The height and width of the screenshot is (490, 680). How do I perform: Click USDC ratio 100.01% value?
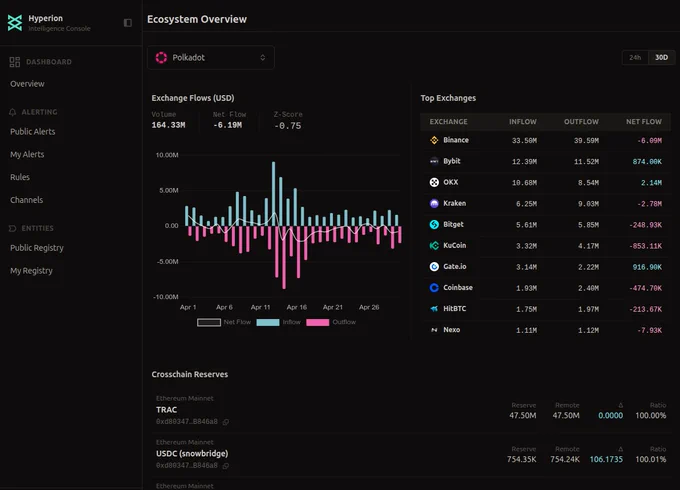pos(651,459)
